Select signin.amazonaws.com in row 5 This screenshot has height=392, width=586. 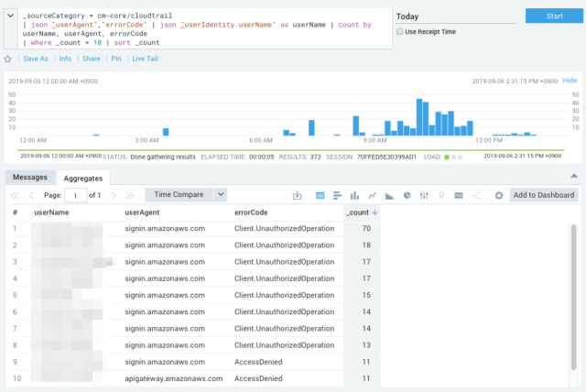pyautogui.click(x=165, y=295)
